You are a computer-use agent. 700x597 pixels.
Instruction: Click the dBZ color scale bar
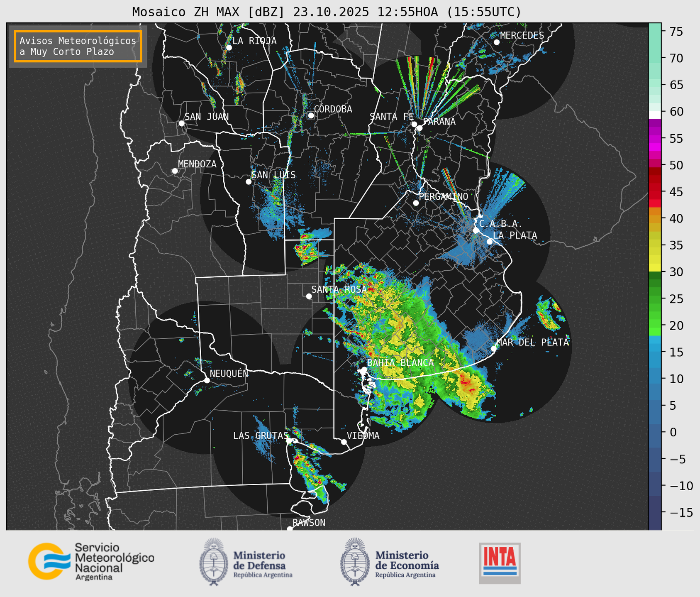pyautogui.click(x=655, y=276)
